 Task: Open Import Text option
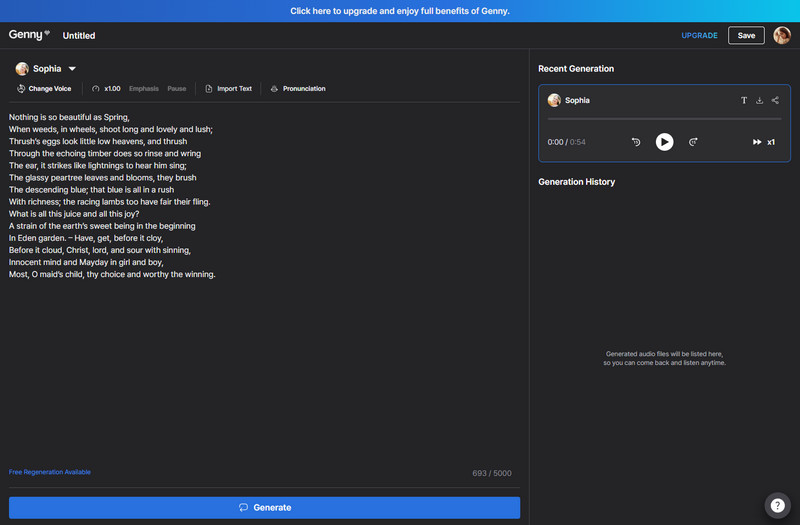[x=228, y=89]
